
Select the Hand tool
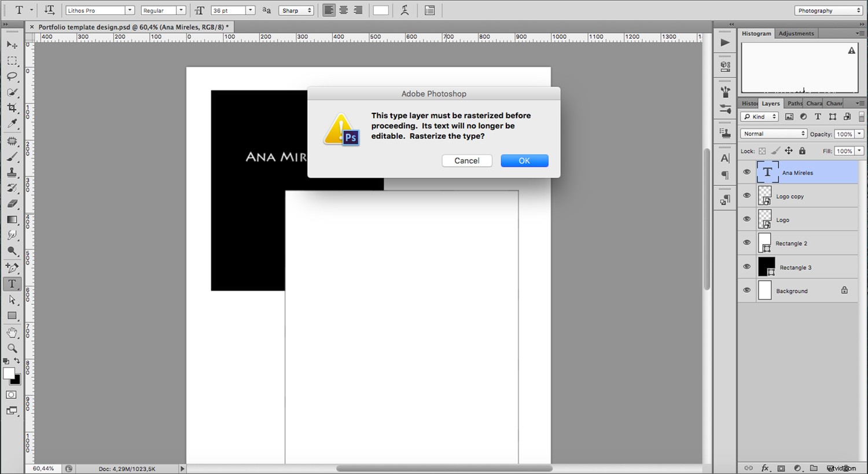click(12, 332)
